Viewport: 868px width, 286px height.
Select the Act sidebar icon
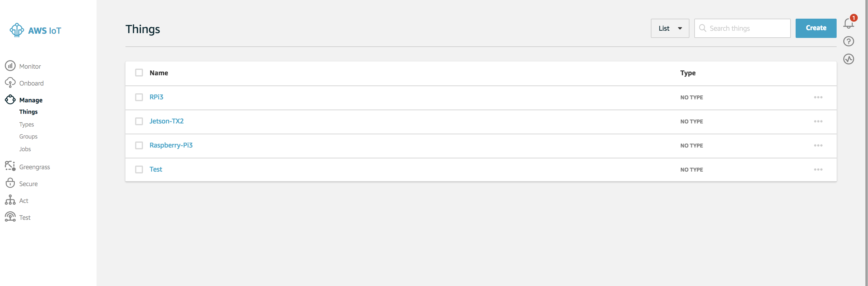[10, 200]
